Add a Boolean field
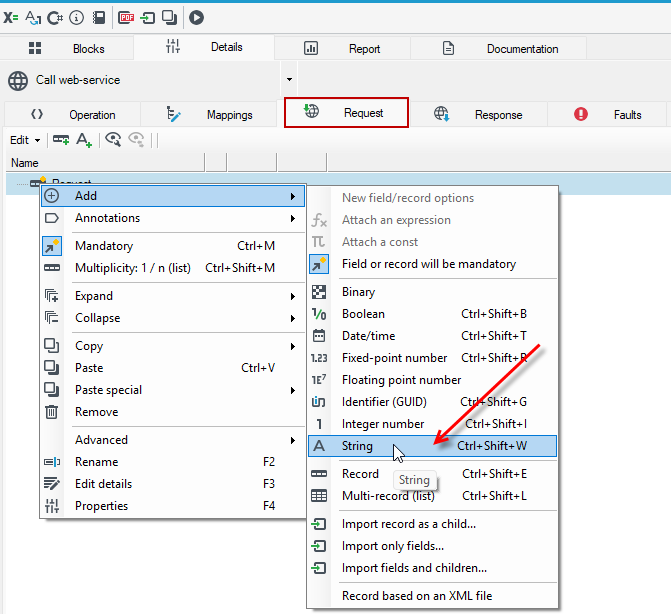671x614 pixels. click(x=432, y=314)
